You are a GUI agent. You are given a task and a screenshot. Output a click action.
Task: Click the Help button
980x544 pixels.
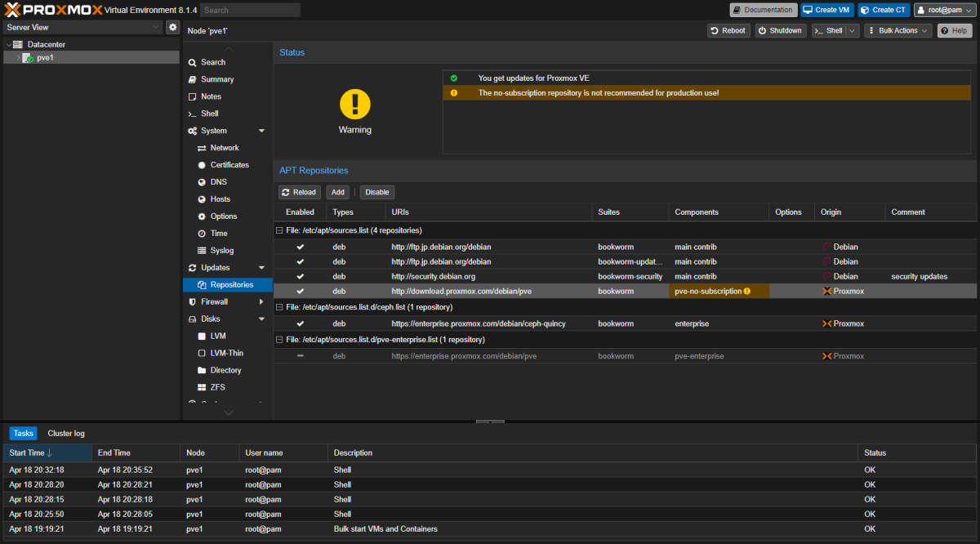pyautogui.click(x=955, y=30)
